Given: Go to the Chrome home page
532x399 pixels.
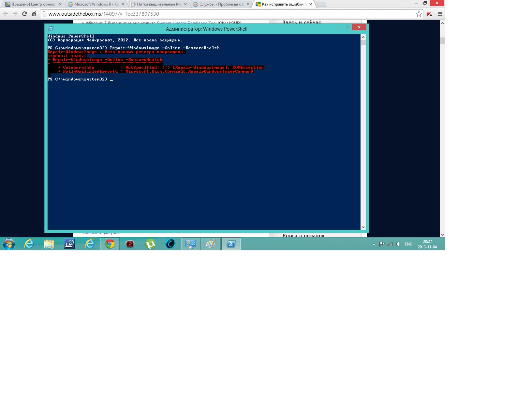Looking at the screenshot, I should coord(34,14).
